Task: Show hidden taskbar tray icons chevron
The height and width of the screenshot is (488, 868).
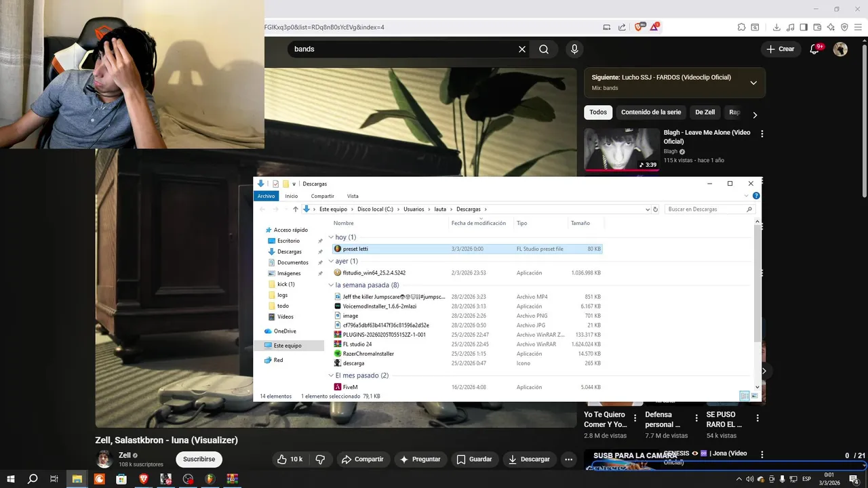Action: [738, 479]
